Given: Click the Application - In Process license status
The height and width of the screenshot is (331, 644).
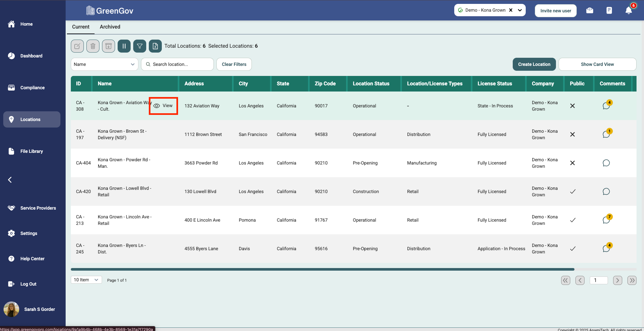Looking at the screenshot, I should [501, 249].
